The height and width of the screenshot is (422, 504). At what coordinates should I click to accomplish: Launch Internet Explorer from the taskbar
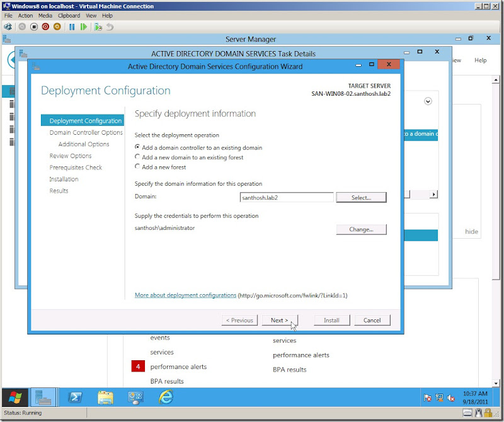coord(166,397)
